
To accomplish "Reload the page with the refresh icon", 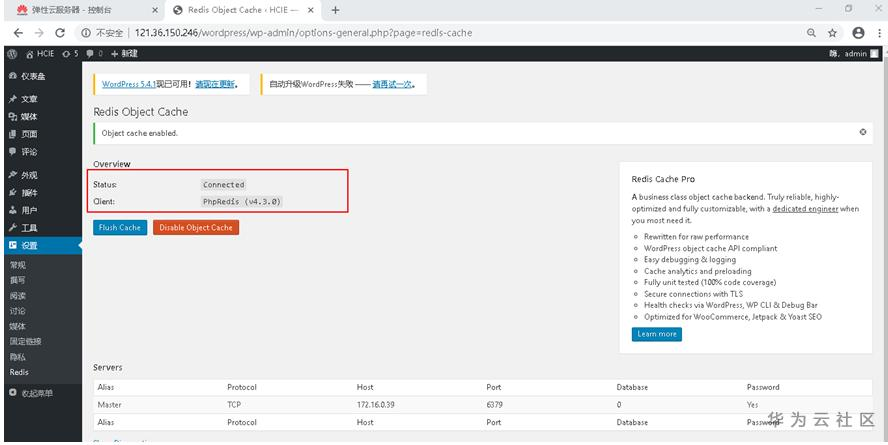I will [x=60, y=33].
